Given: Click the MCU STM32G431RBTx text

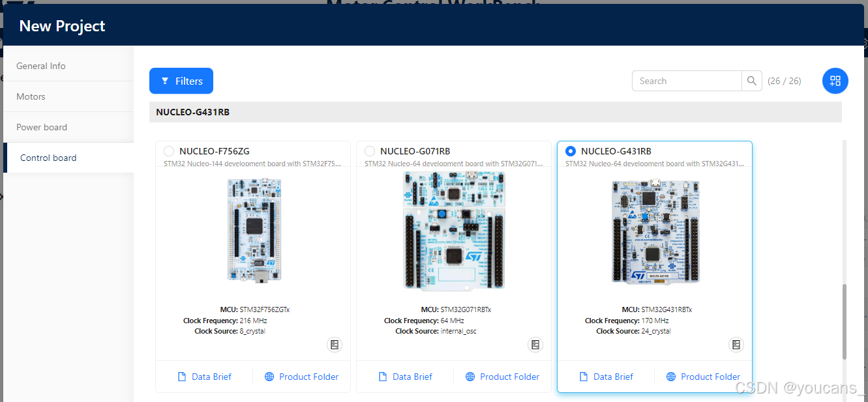Looking at the screenshot, I should pos(657,309).
